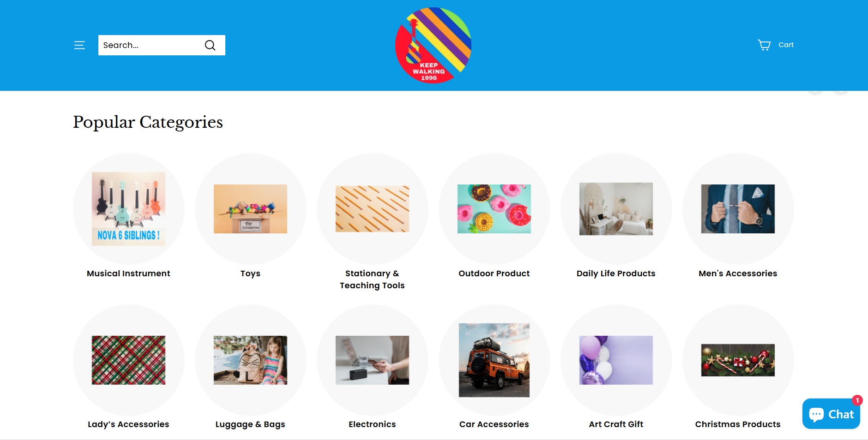Open the Daily Life Products link
The image size is (868, 440).
tap(616, 274)
